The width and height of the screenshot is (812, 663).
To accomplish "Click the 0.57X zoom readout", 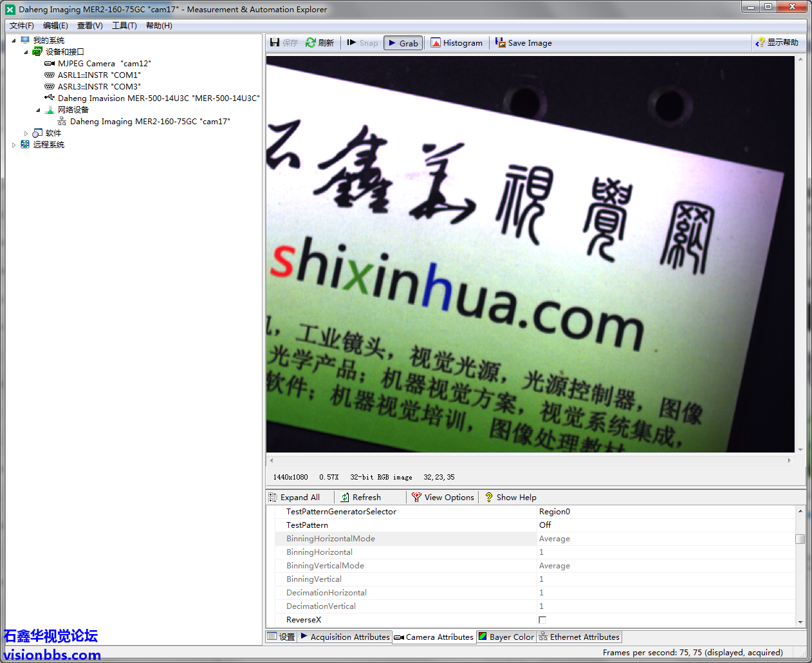I will (329, 477).
